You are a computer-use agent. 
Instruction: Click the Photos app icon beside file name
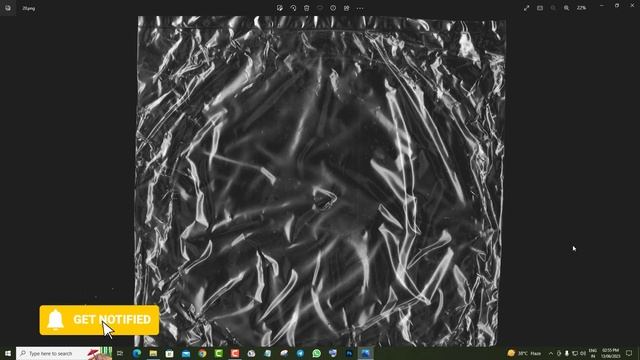[8, 8]
